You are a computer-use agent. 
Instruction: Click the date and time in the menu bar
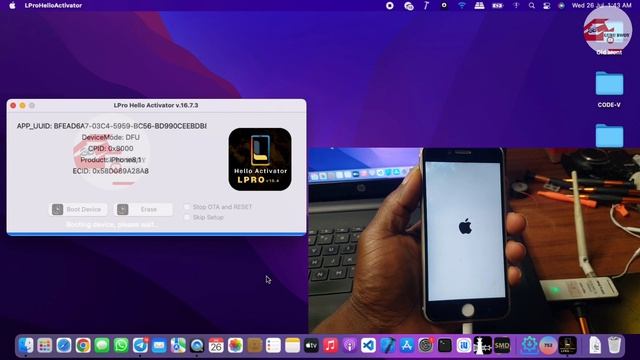pos(601,5)
